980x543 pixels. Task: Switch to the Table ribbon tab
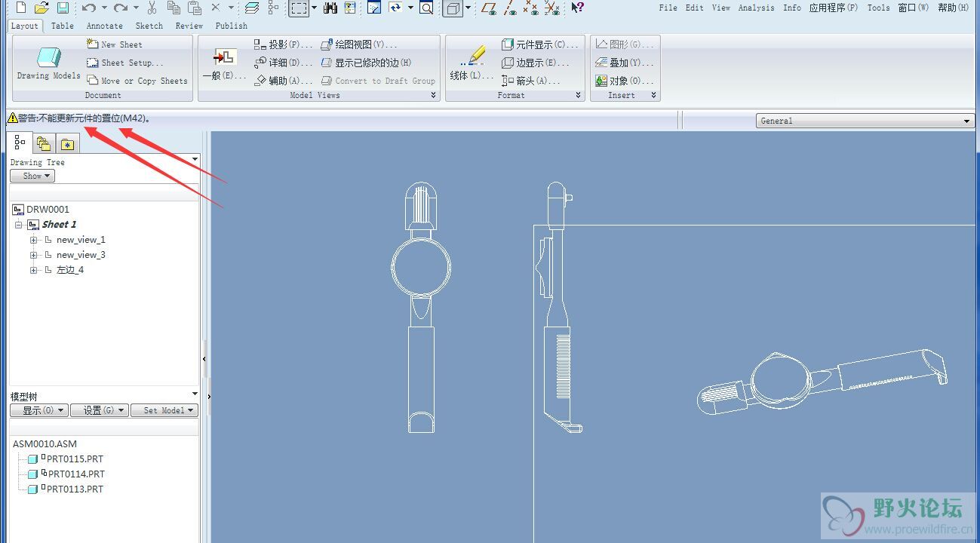(x=62, y=26)
